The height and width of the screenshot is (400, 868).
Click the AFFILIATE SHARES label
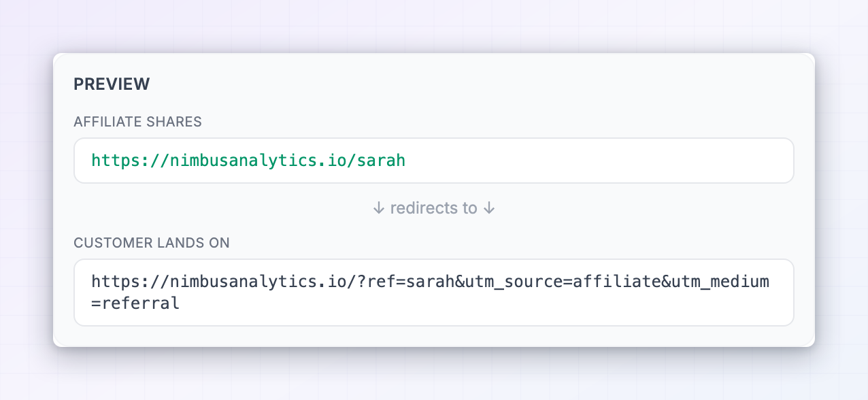(138, 122)
